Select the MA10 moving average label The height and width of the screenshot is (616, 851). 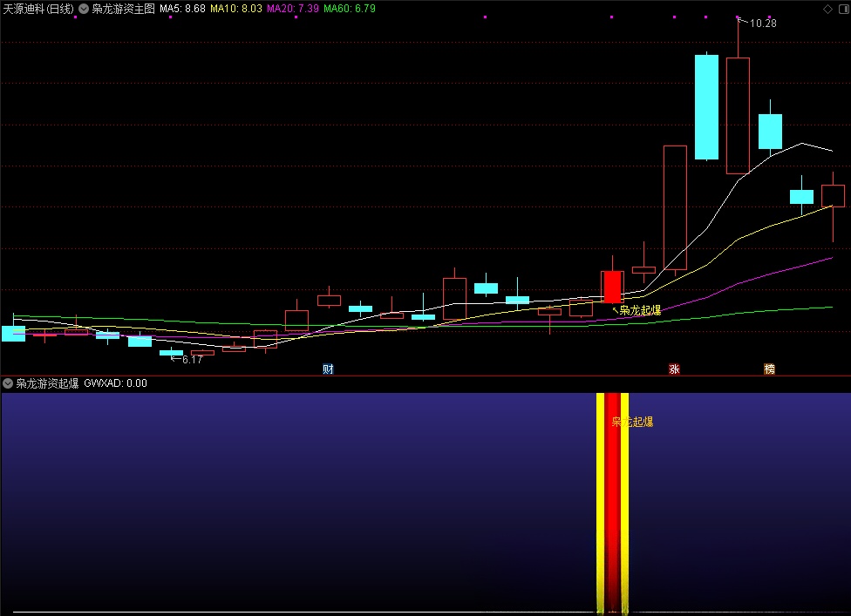point(236,9)
